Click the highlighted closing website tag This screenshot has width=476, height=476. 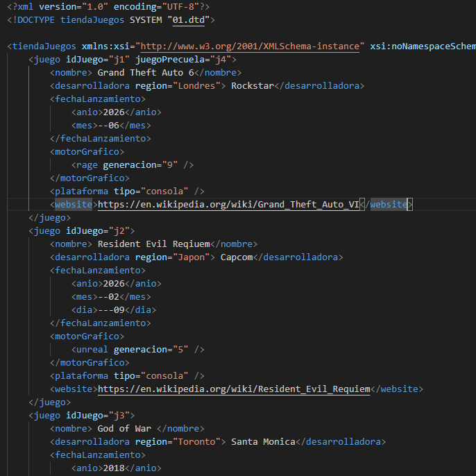tap(389, 204)
